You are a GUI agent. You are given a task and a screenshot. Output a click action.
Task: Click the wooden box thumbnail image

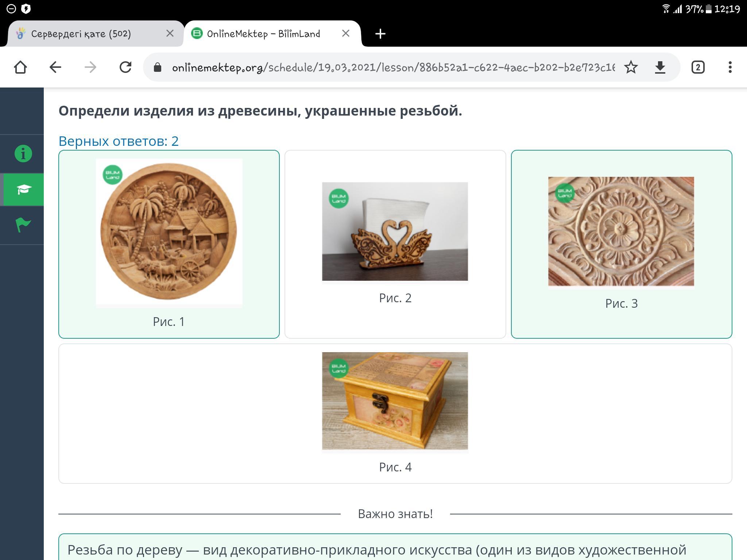pyautogui.click(x=395, y=401)
